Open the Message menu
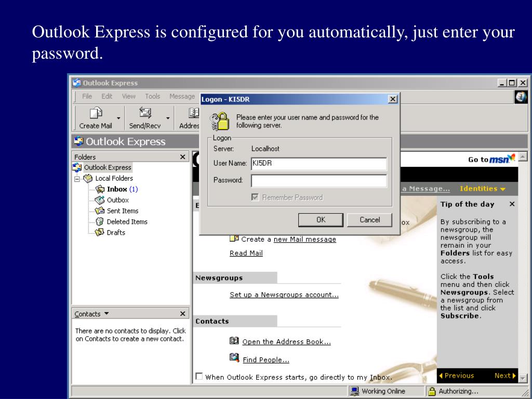Viewport: 532px width, 399px height. point(182,96)
